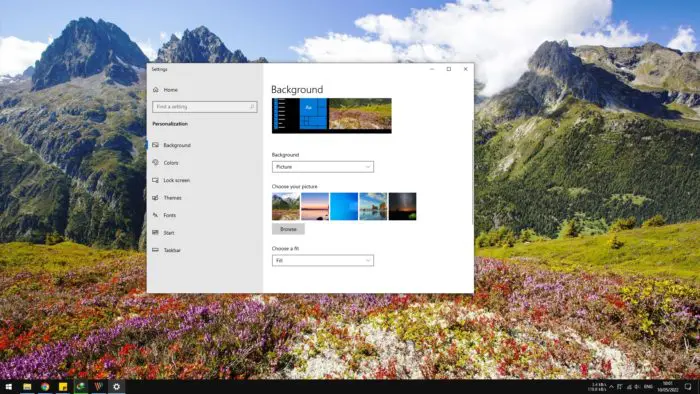The width and height of the screenshot is (700, 394).
Task: Expand the Background type dropdown showing Picture
Action: click(323, 167)
